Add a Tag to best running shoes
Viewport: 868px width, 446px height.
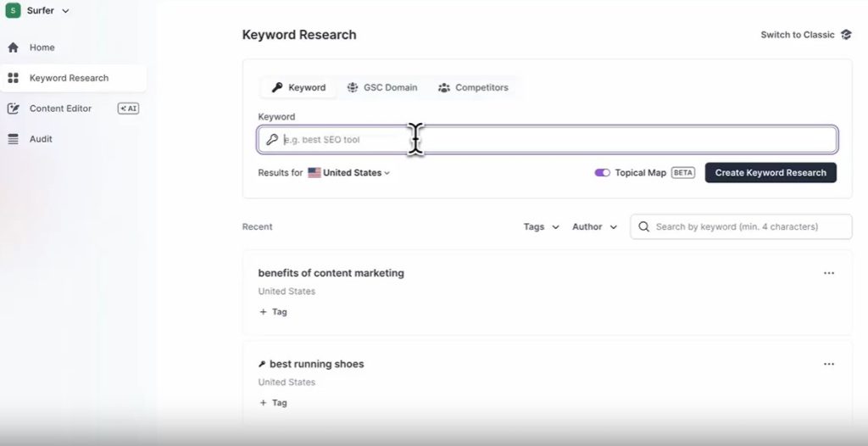click(x=274, y=403)
